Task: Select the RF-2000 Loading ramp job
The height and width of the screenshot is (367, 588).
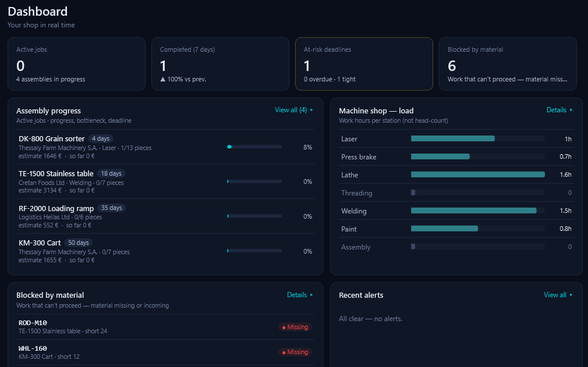Action: (x=165, y=216)
